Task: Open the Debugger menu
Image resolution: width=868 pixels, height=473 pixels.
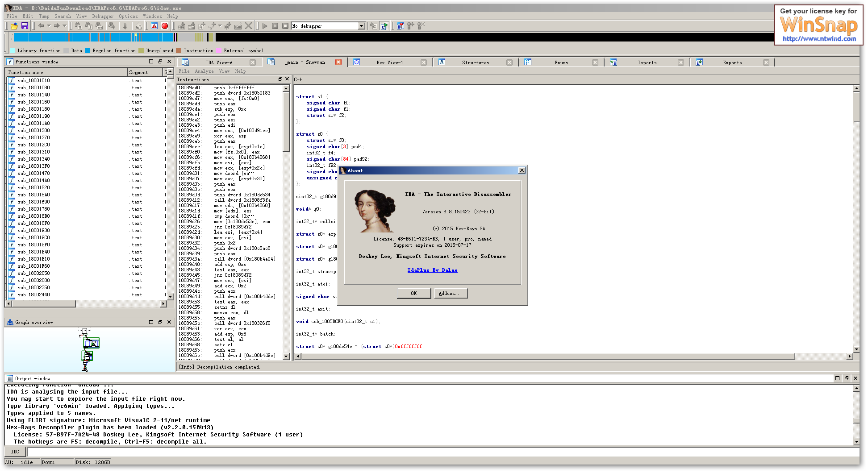Action: 103,16
